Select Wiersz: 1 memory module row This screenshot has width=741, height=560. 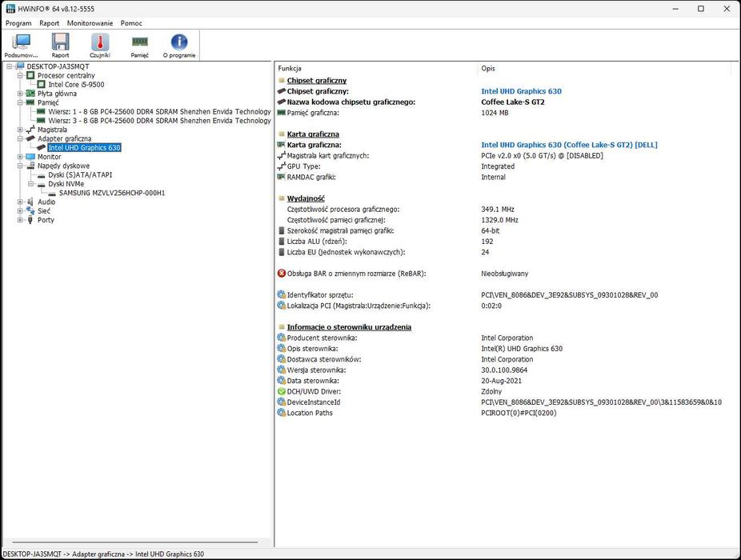tap(160, 111)
